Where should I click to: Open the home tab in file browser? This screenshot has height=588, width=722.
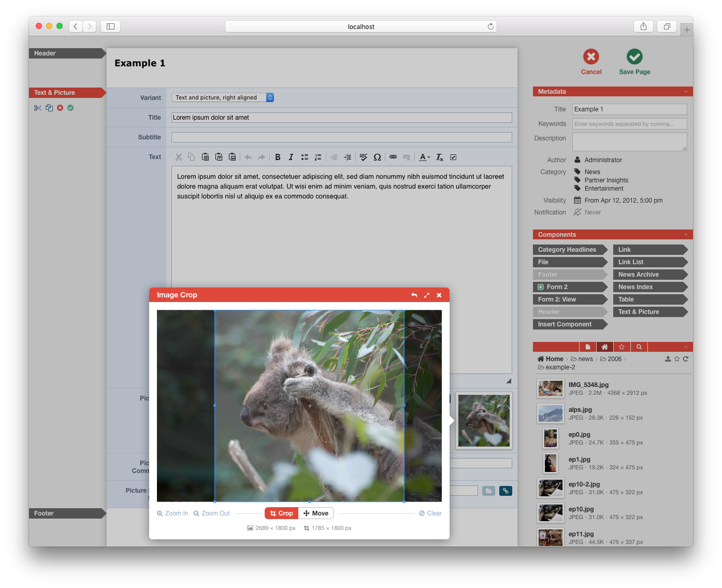pos(604,347)
